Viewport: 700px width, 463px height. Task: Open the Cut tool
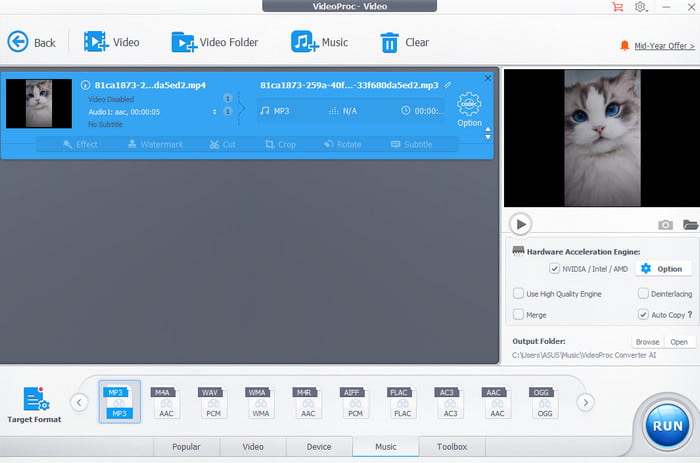coord(222,144)
